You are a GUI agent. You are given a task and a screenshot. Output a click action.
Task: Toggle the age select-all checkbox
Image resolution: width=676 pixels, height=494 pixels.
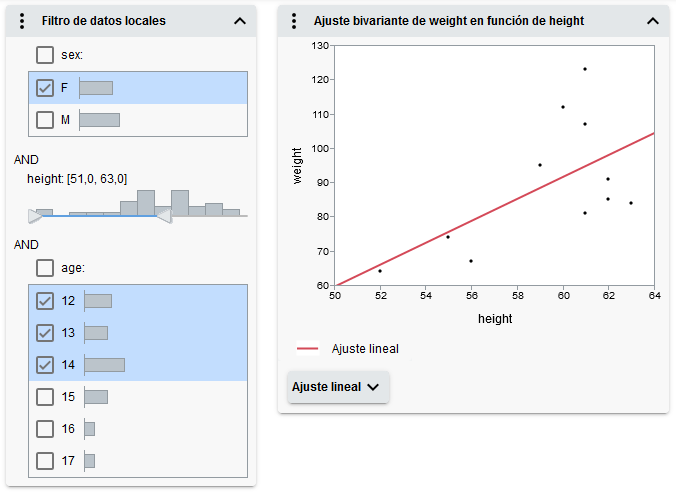pos(45,268)
